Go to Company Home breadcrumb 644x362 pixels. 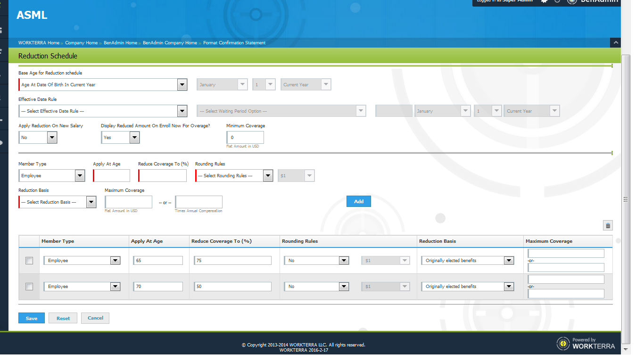[x=81, y=43]
